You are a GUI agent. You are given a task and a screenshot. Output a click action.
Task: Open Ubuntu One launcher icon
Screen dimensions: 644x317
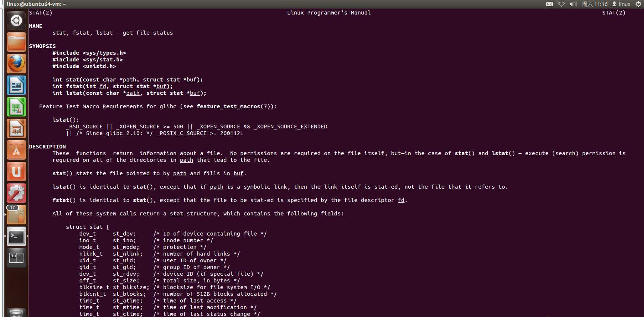[16, 172]
